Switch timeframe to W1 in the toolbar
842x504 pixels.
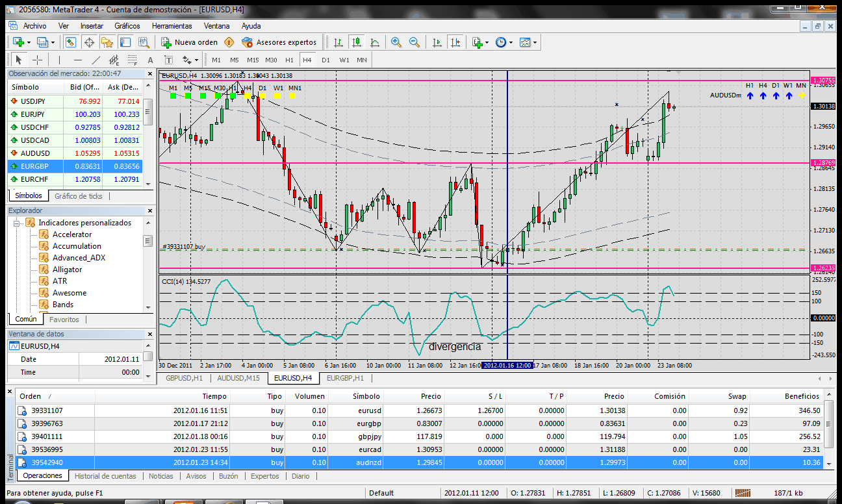(x=344, y=60)
